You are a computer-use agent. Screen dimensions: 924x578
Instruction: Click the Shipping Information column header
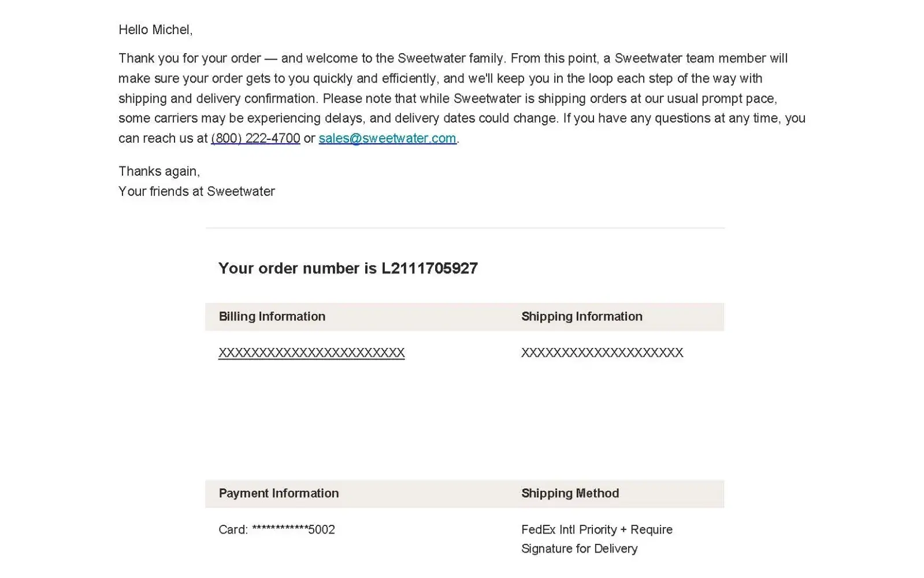click(x=582, y=316)
